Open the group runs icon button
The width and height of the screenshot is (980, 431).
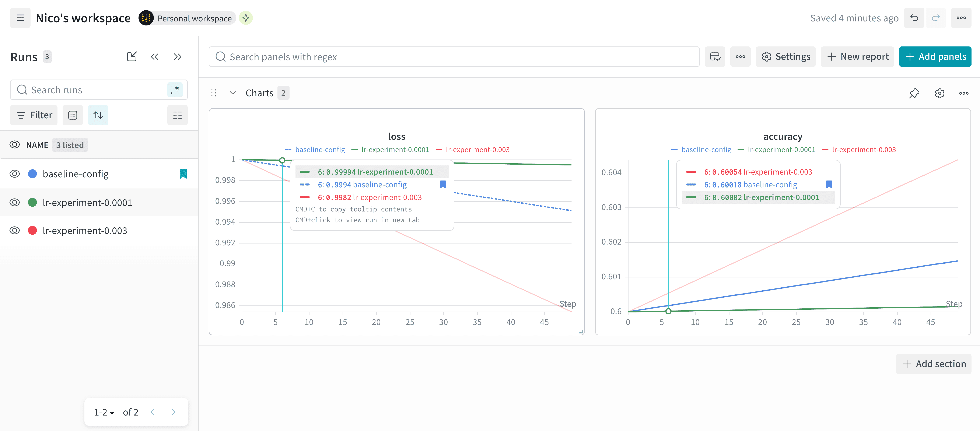pyautogui.click(x=73, y=115)
